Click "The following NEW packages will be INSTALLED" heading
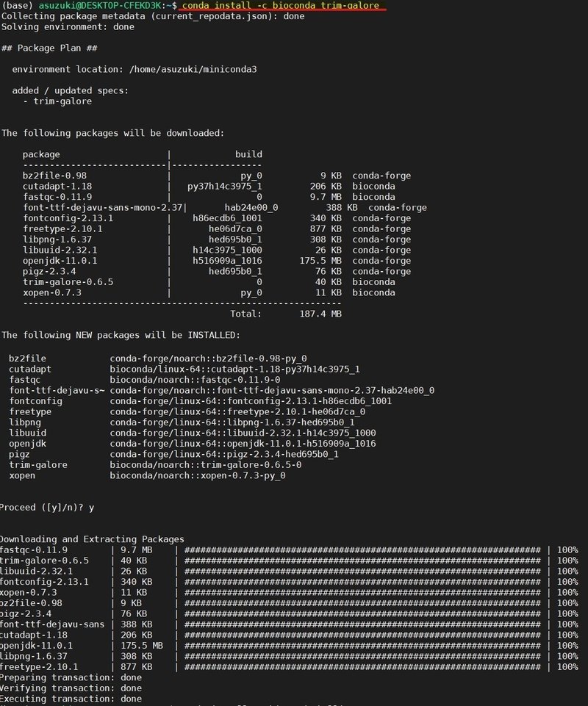The height and width of the screenshot is (706, 588). (x=121, y=335)
